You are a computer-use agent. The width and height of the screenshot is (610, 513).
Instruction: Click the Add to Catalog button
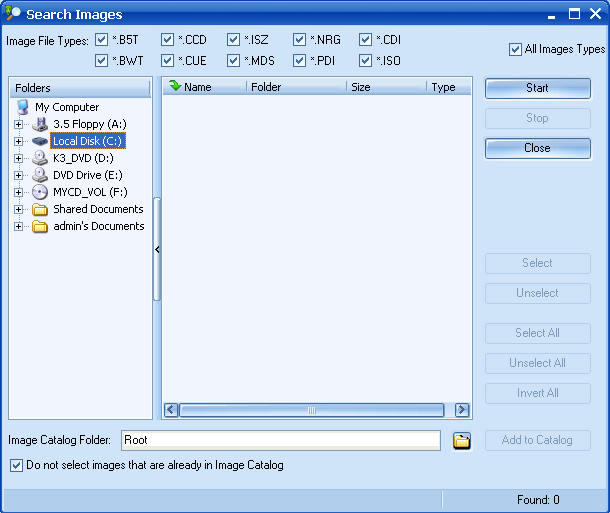coord(538,440)
